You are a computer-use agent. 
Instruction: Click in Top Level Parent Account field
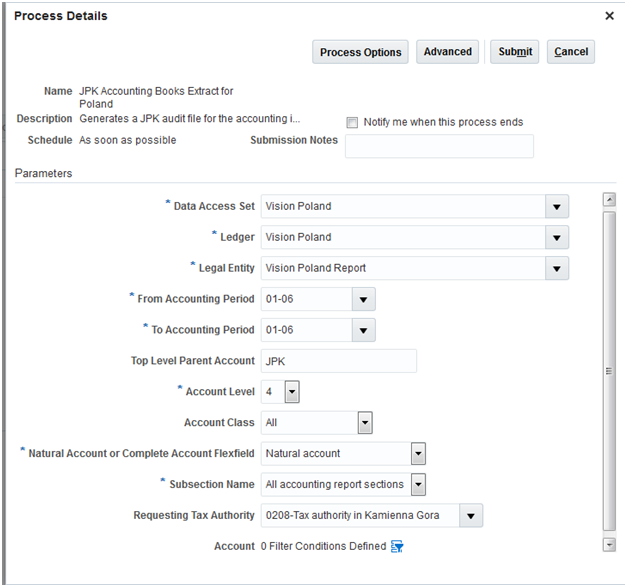click(x=338, y=361)
